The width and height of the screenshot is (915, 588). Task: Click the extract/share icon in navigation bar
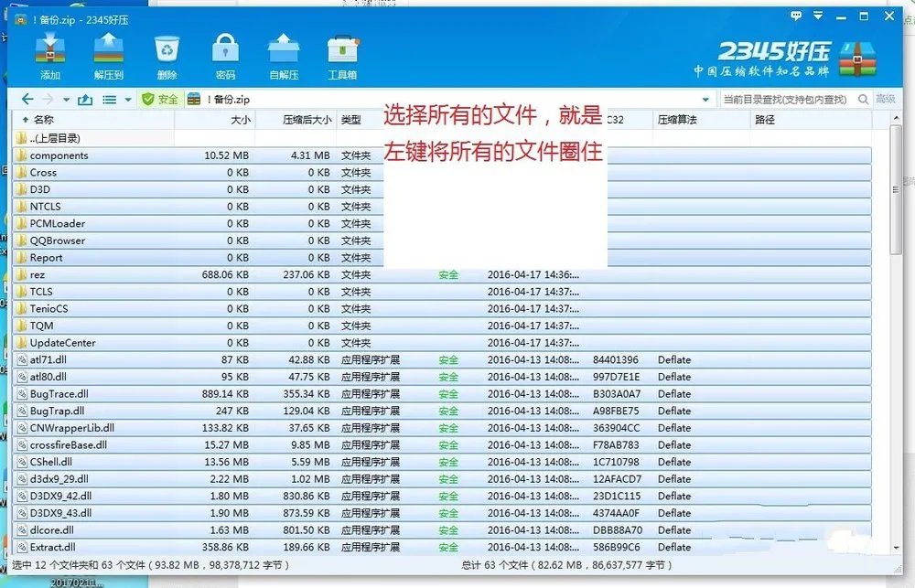point(85,99)
